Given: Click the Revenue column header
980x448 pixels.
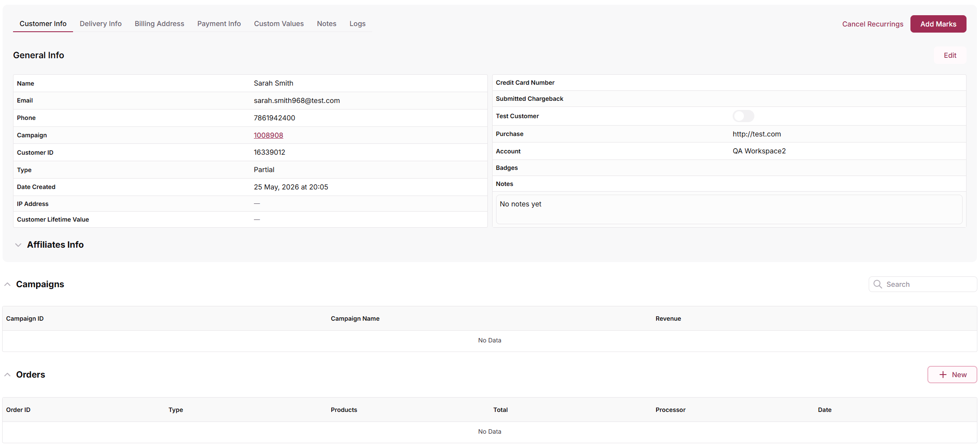Looking at the screenshot, I should (668, 319).
